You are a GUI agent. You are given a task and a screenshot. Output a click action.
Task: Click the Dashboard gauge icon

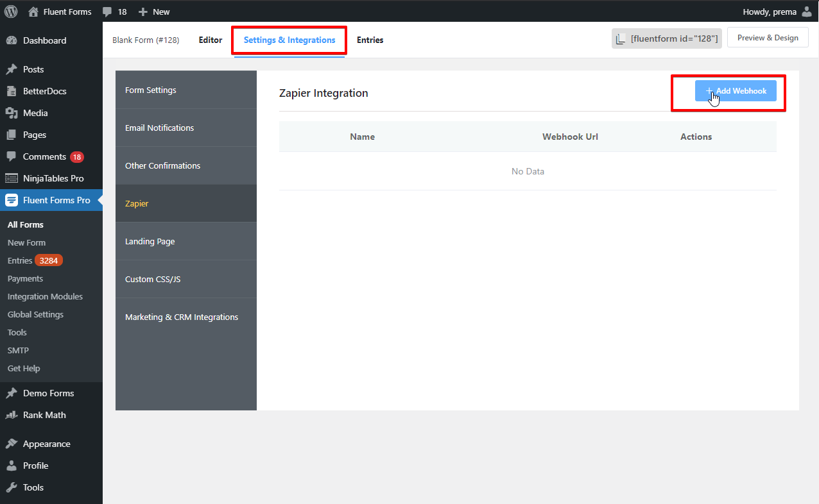point(12,40)
